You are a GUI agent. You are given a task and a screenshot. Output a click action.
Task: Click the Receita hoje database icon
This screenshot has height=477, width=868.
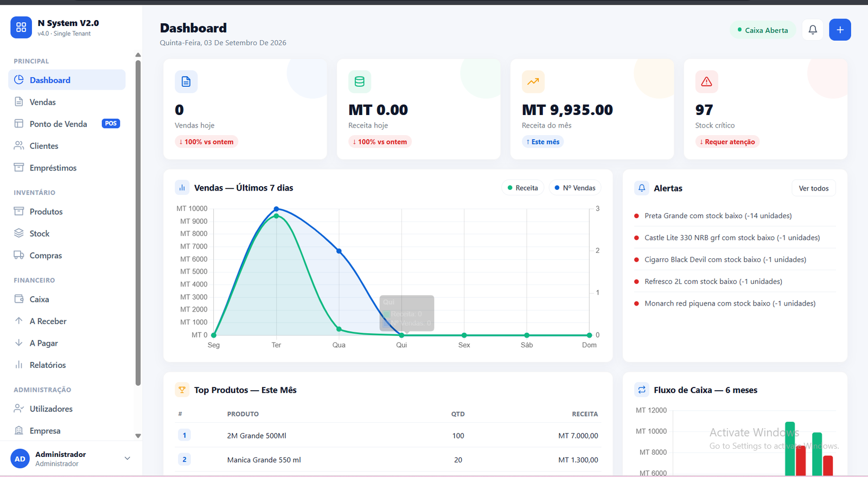point(360,81)
